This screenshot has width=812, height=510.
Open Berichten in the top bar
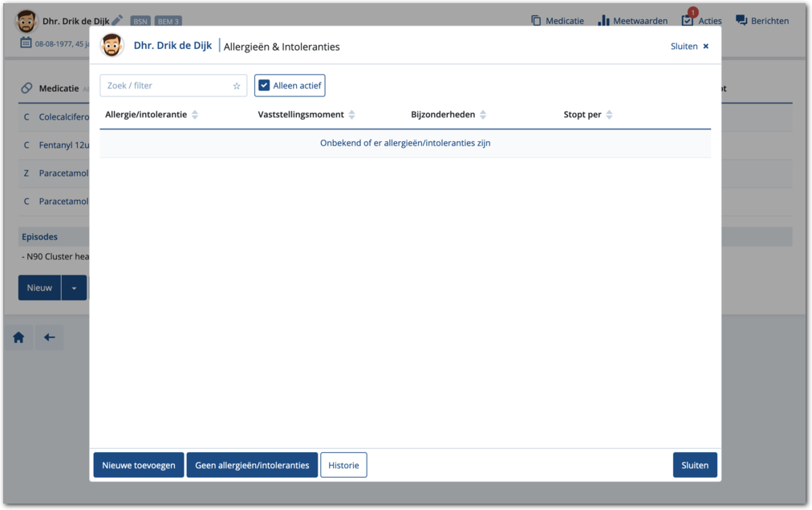coord(762,21)
